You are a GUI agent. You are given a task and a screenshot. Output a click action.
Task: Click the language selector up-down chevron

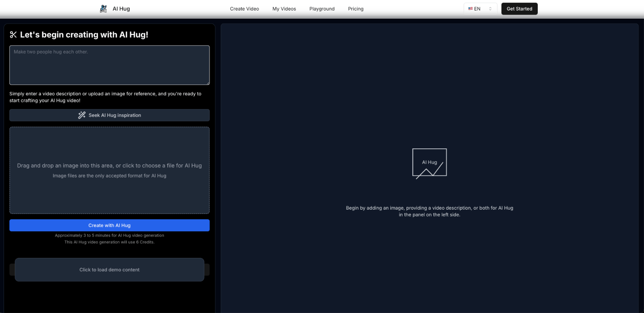(x=490, y=9)
